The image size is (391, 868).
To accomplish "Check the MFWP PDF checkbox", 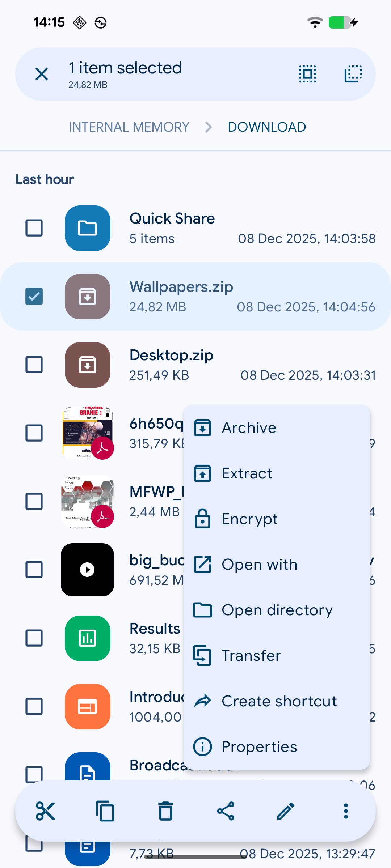I will (x=34, y=501).
